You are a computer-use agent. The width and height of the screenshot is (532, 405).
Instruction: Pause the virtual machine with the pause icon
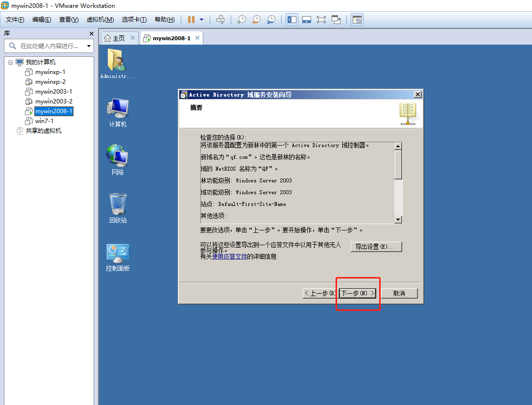[x=192, y=20]
